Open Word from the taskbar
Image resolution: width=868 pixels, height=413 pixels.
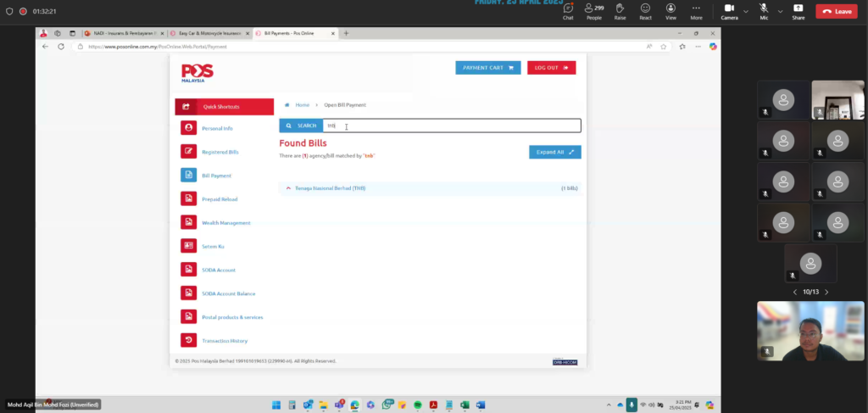[481, 405]
